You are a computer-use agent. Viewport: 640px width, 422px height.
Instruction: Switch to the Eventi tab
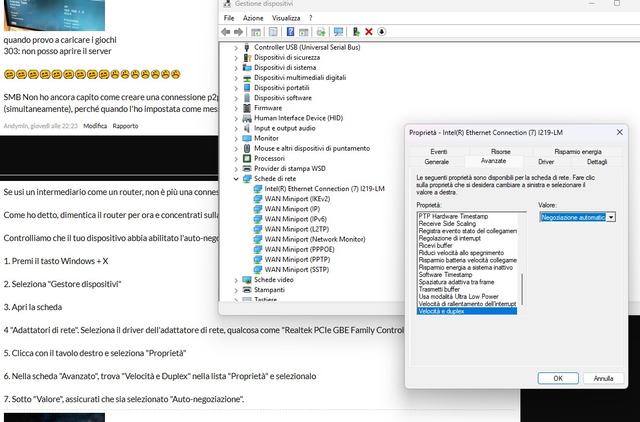(x=439, y=152)
